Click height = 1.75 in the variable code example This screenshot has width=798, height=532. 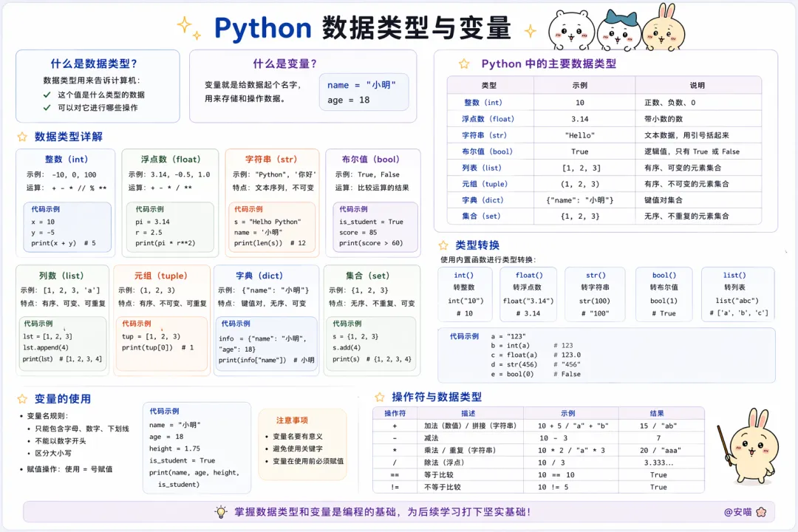(x=174, y=449)
